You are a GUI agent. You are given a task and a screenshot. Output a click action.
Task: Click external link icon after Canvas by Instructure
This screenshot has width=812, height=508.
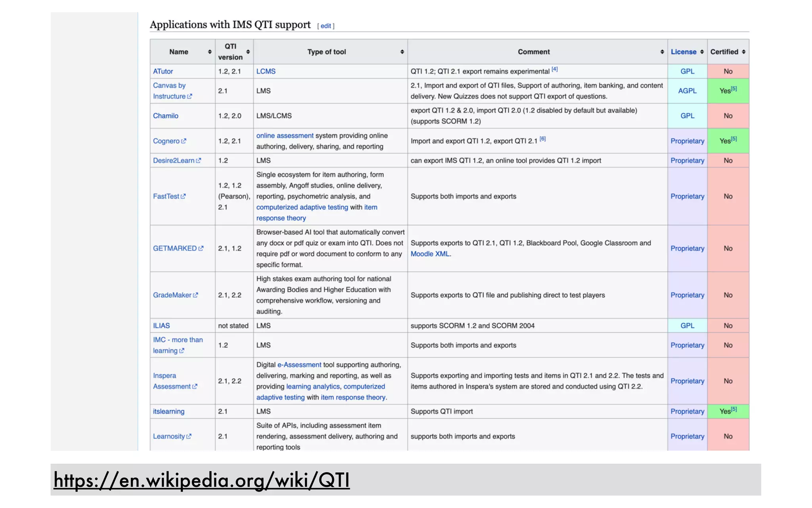point(190,96)
